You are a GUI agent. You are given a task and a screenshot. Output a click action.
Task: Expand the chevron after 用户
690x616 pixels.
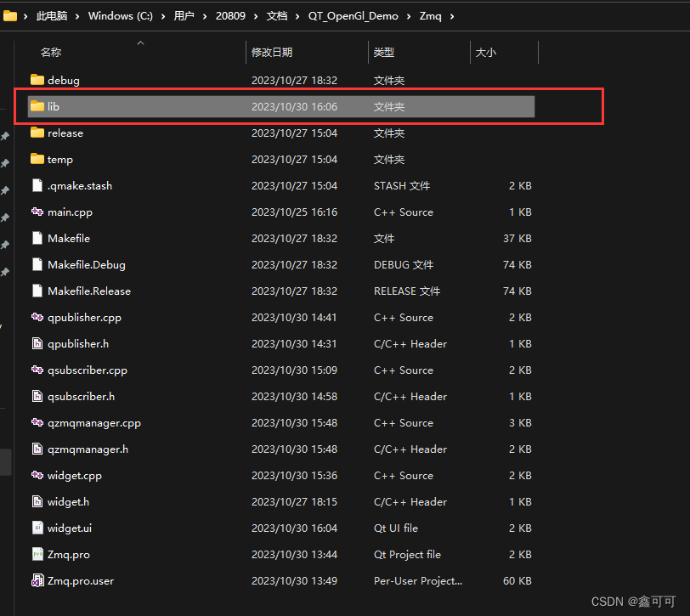click(x=205, y=17)
